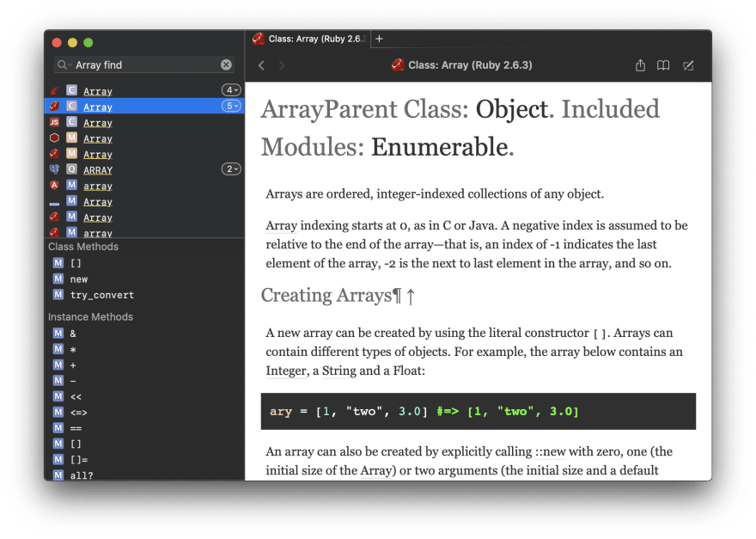Select try_convert class method
This screenshot has height=539, width=756.
[101, 295]
